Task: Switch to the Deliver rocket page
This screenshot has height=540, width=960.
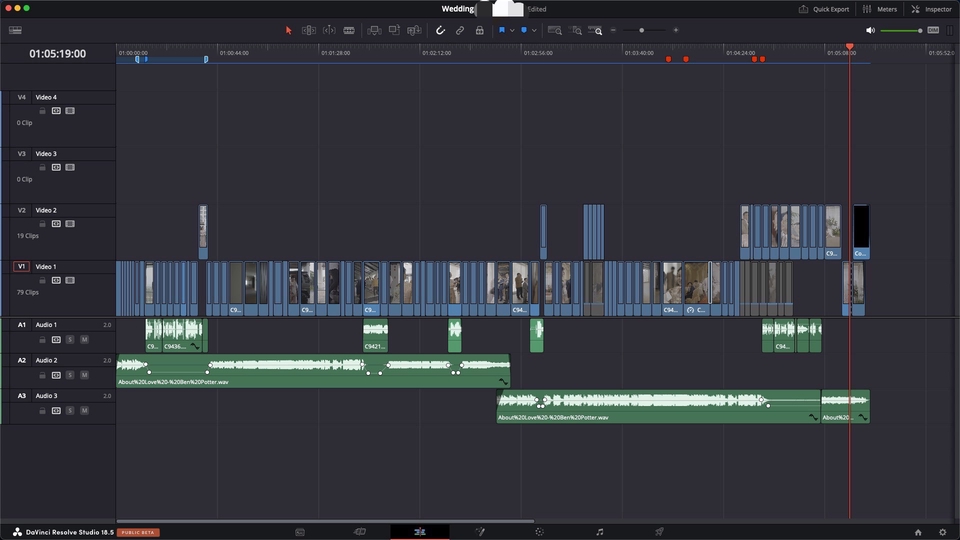Action: [659, 532]
